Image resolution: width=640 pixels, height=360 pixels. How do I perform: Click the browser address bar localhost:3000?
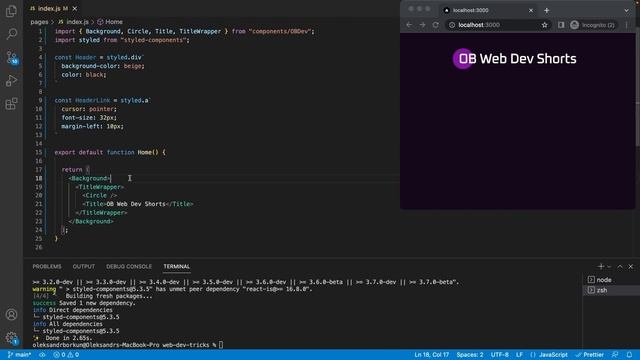pos(498,25)
